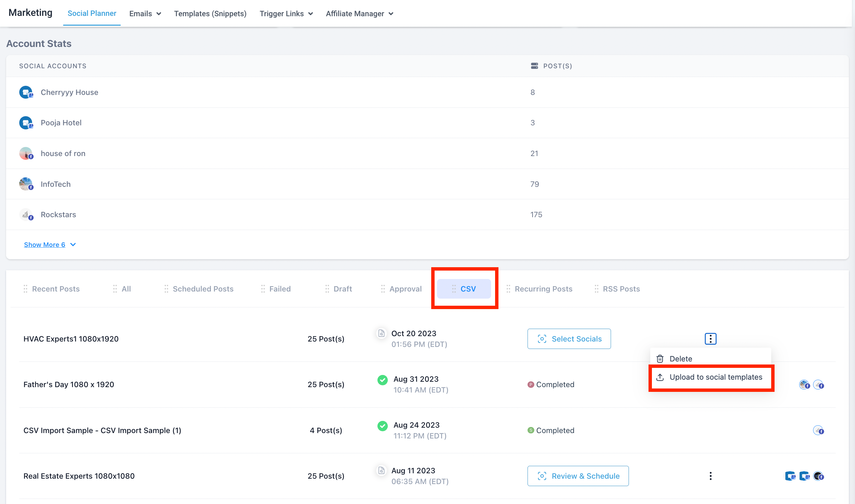Click green check beside Aug 31 2023
Viewport: 855px width, 504px height.
tap(383, 380)
